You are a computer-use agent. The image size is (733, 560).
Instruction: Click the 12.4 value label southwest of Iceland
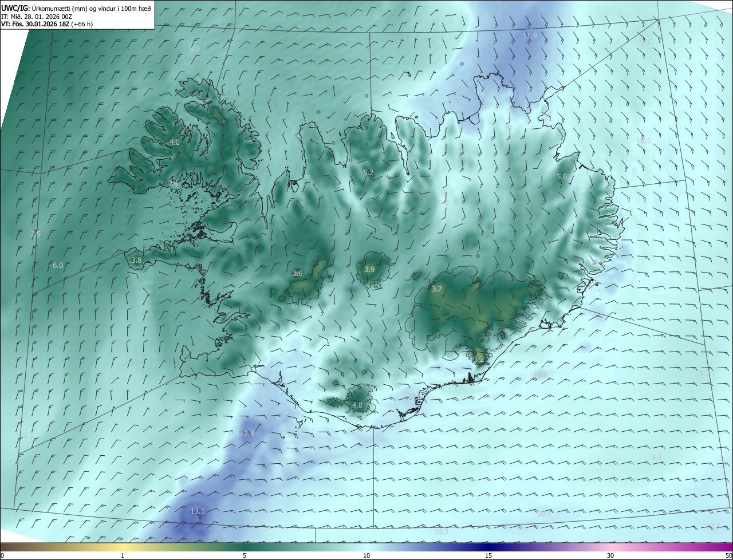(x=247, y=434)
